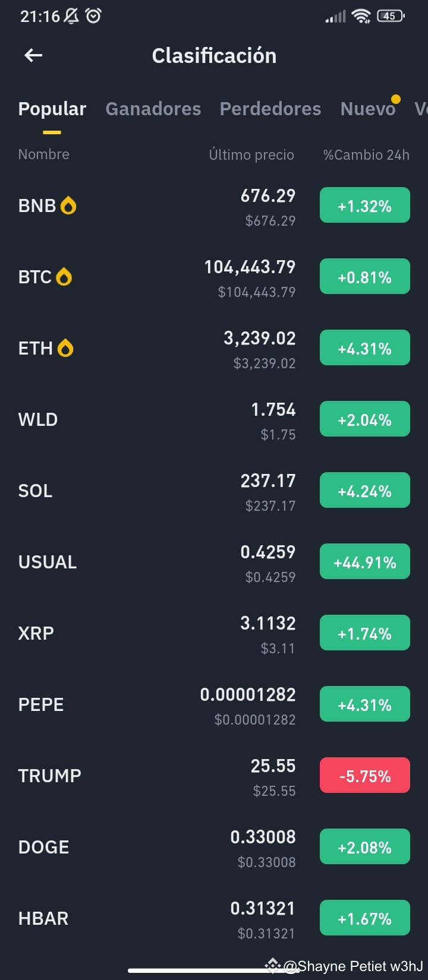Tap the battery indicator icon
This screenshot has width=428, height=980.
pyautogui.click(x=391, y=17)
